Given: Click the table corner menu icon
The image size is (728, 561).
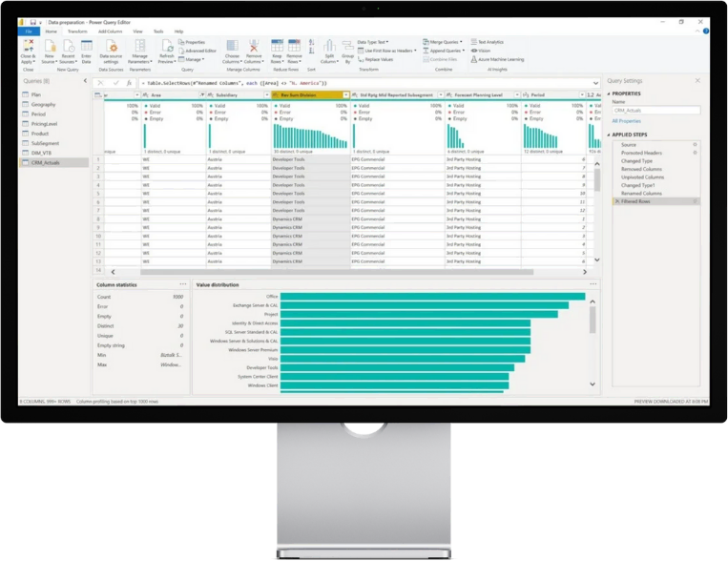Looking at the screenshot, I should click(x=98, y=95).
